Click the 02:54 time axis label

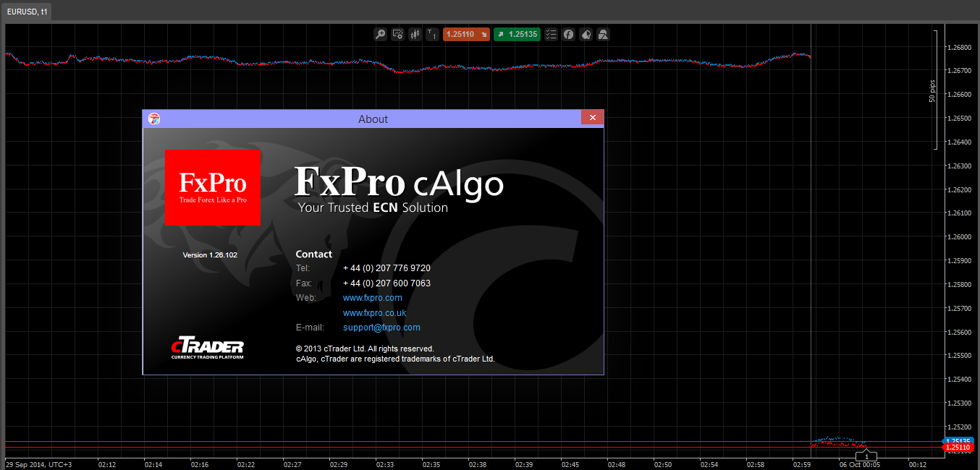pyautogui.click(x=710, y=465)
